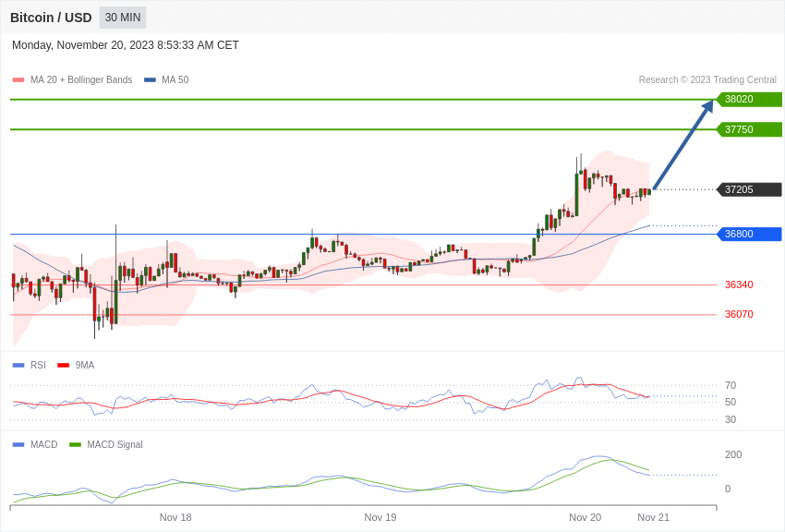
Task: Click the Bitcoin / USD chart title
Action: click(51, 18)
